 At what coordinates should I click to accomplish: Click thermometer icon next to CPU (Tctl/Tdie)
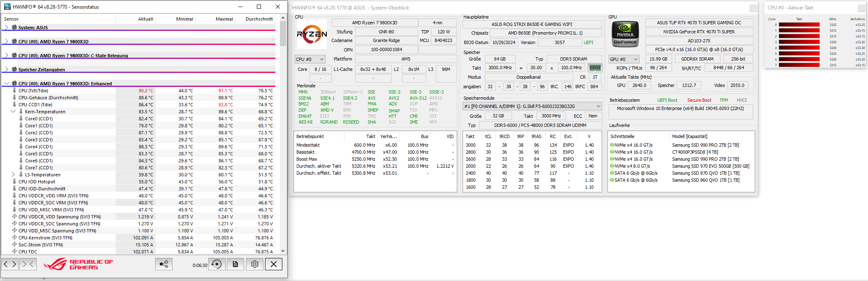pyautogui.click(x=14, y=91)
